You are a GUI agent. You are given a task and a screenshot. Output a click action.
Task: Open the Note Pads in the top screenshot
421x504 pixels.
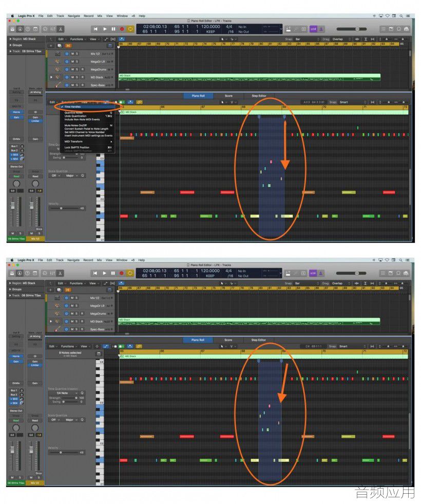391,29
